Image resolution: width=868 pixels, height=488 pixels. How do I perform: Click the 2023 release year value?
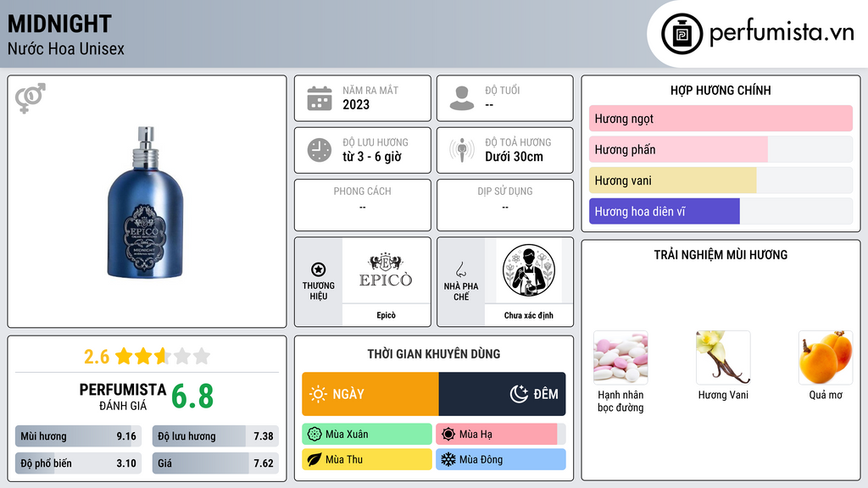(356, 104)
